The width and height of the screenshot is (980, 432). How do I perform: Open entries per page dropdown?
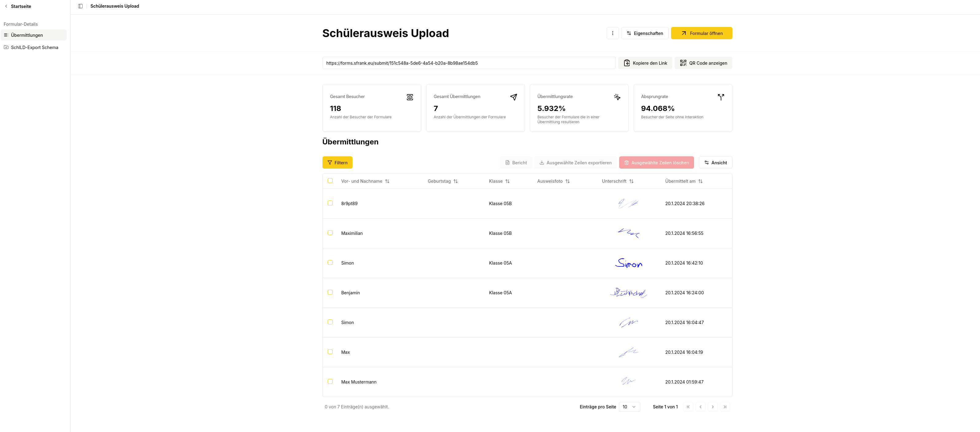629,407
